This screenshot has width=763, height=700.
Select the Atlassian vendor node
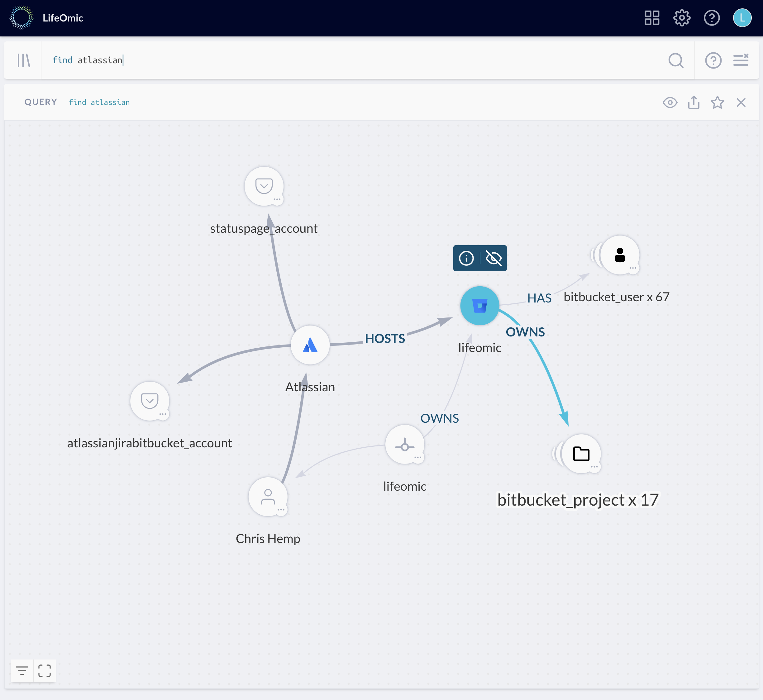pos(310,345)
